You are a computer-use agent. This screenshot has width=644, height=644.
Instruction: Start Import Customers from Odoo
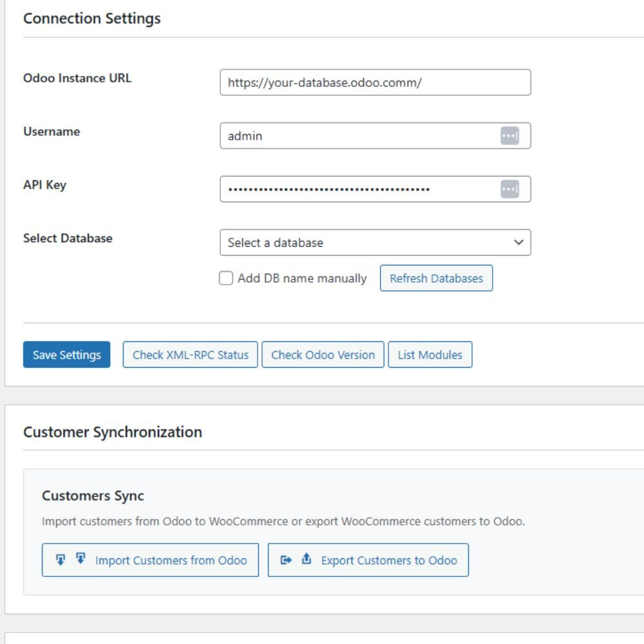(171, 560)
